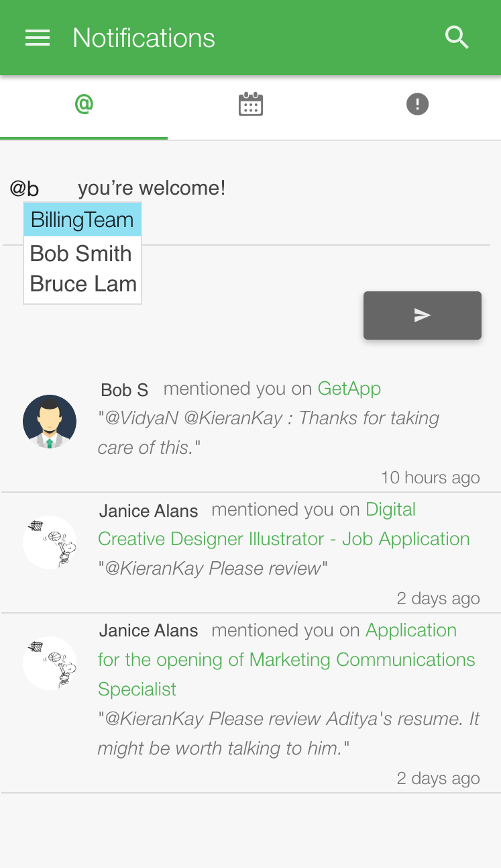Open the search function
Viewport: 501px width, 868px height.
(x=457, y=38)
